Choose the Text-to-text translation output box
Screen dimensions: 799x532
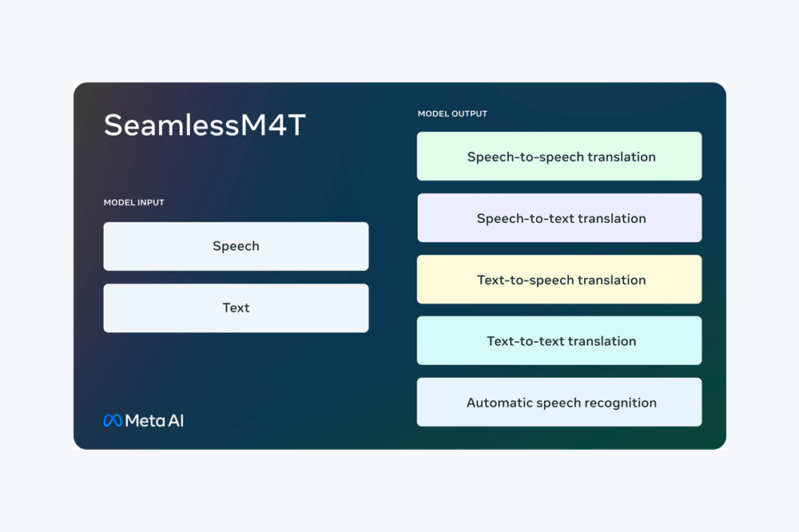tap(559, 340)
